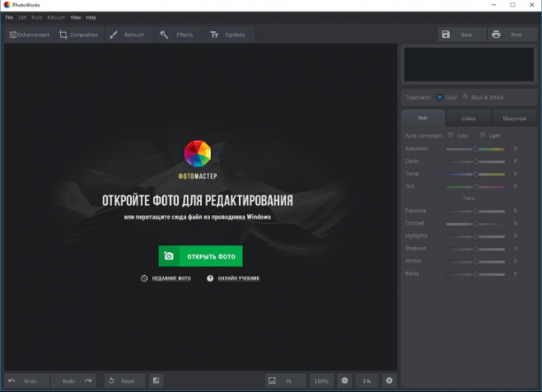Open the НЕДАВНИЕ ФОТО recent photos link
Screen dimensions: 542x392
(172, 279)
